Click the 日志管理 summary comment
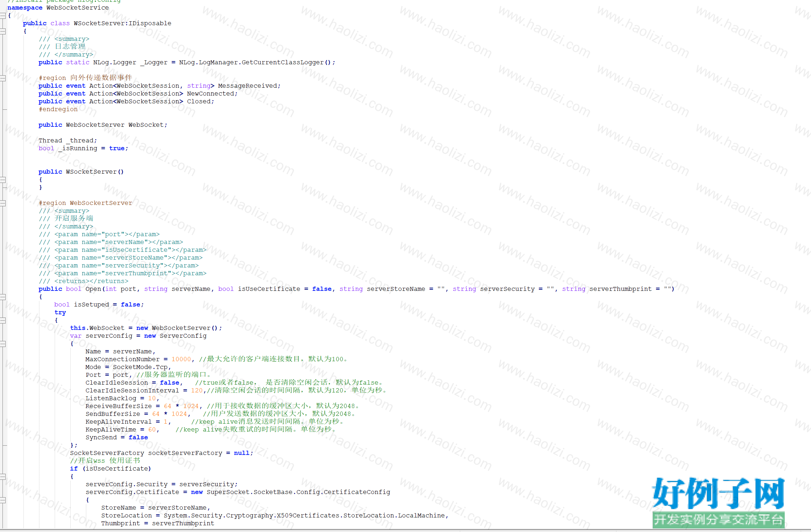 click(x=62, y=47)
